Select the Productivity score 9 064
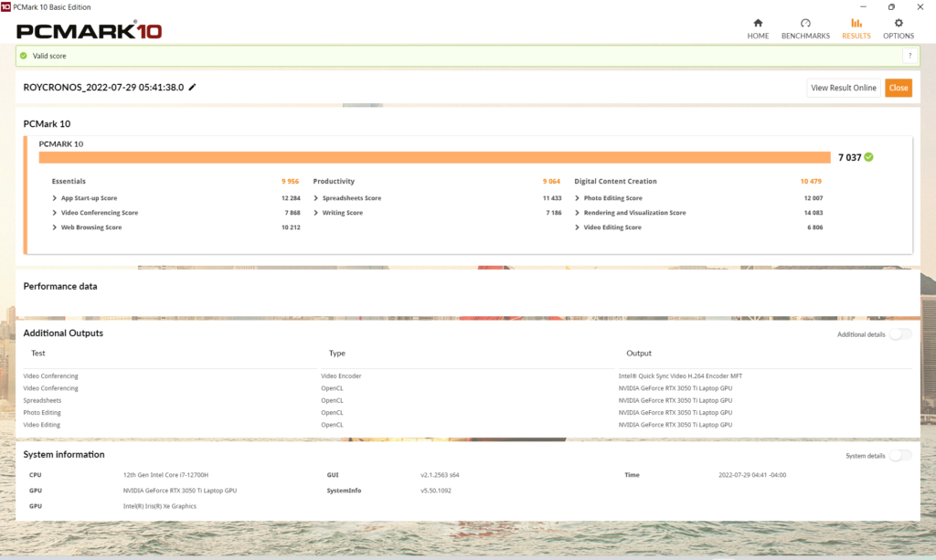 coord(551,181)
